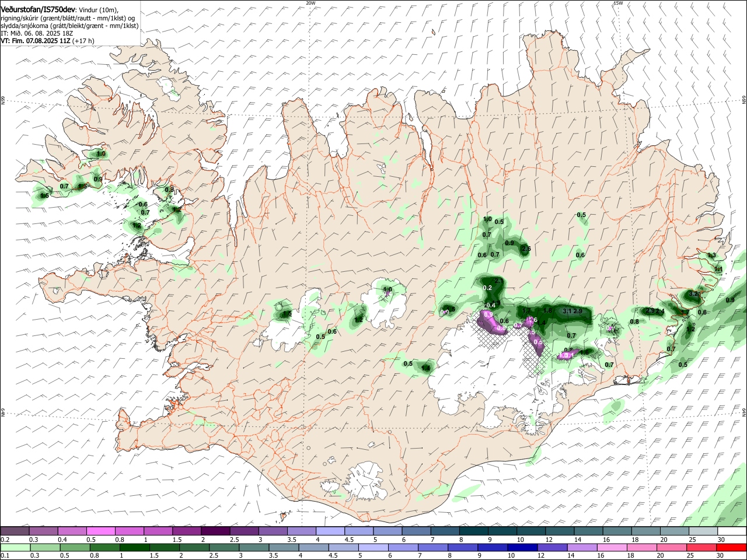
Task: Select the plum 0.2 swatch in snow legend
Action: click(15, 531)
